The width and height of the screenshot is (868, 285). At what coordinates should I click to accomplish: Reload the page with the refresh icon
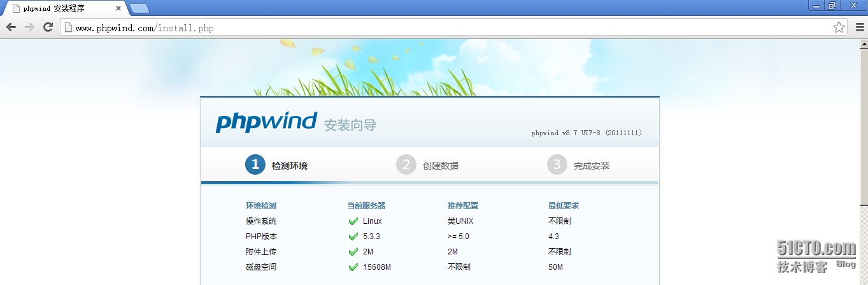(x=48, y=27)
